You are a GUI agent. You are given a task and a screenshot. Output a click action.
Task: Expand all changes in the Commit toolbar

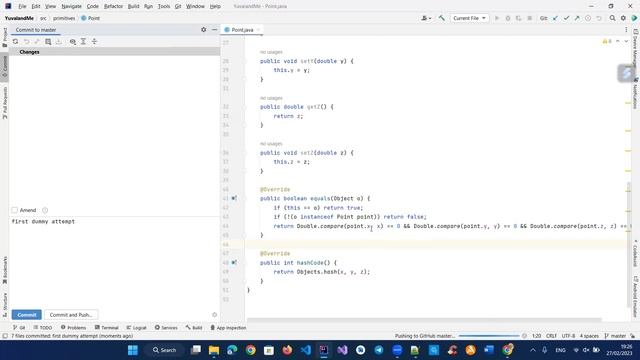83,42
